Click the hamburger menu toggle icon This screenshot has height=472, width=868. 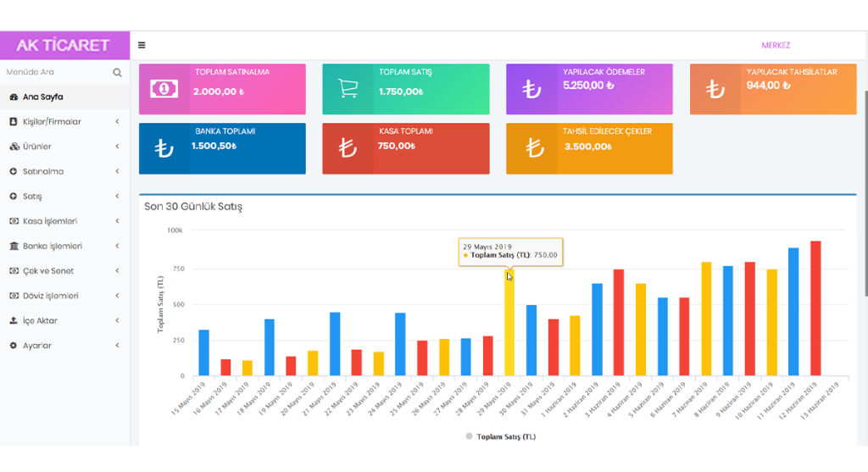click(x=142, y=45)
